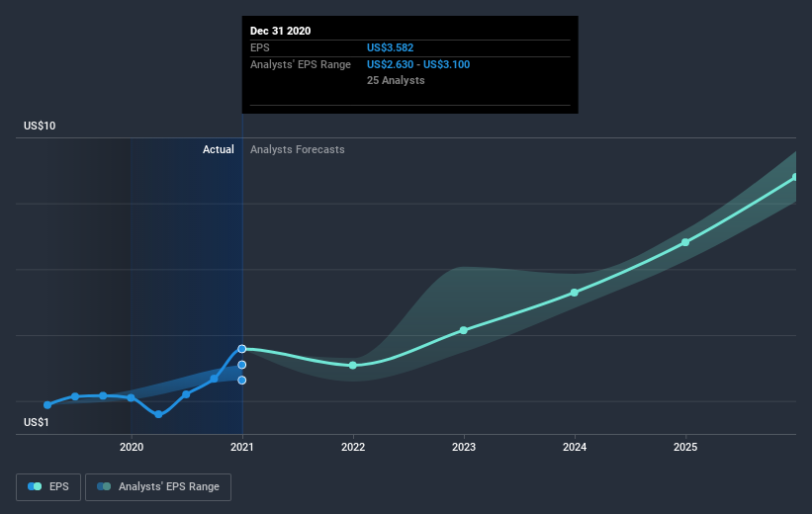Viewport: 812px width, 514px height.
Task: Click the EPS data point at 2020 axis
Action: tap(131, 398)
